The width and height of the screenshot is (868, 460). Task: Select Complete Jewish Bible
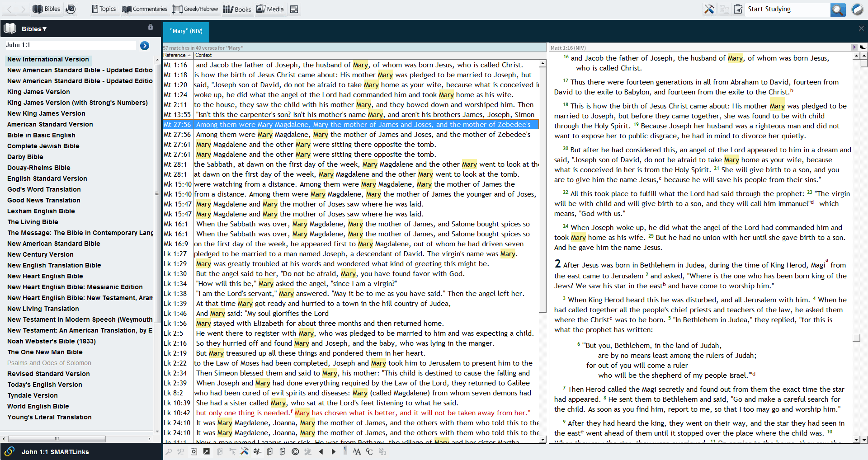pos(43,146)
